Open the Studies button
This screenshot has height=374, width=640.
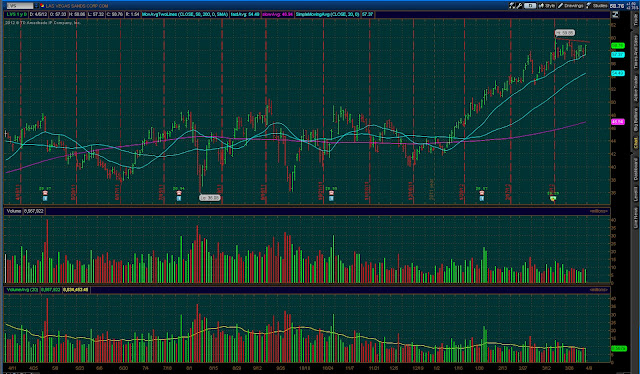pyautogui.click(x=597, y=6)
